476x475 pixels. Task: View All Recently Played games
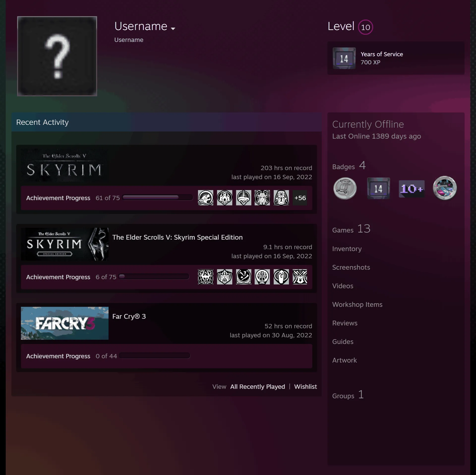click(258, 387)
